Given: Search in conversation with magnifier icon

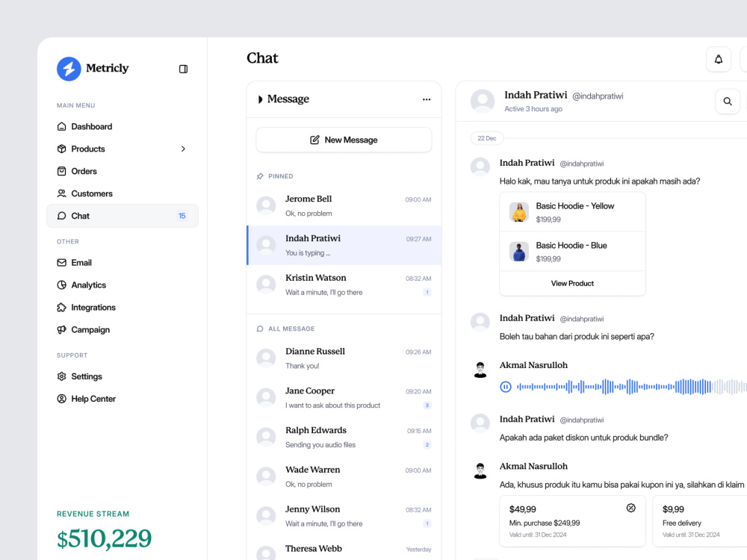Looking at the screenshot, I should (x=728, y=102).
